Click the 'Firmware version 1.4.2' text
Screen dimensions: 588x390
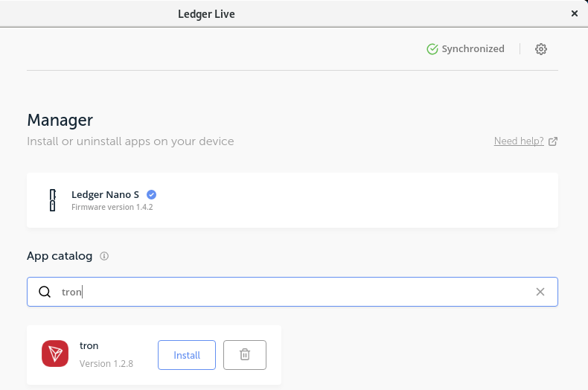coord(112,207)
